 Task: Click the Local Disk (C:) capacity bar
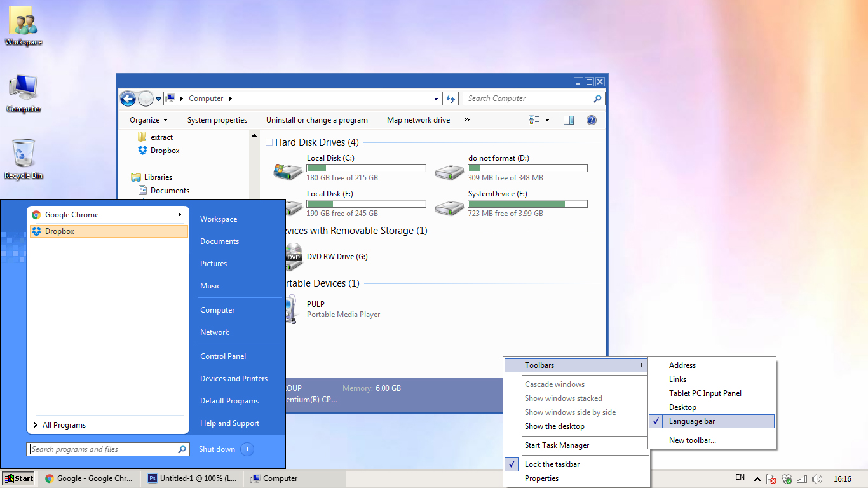pyautogui.click(x=366, y=168)
